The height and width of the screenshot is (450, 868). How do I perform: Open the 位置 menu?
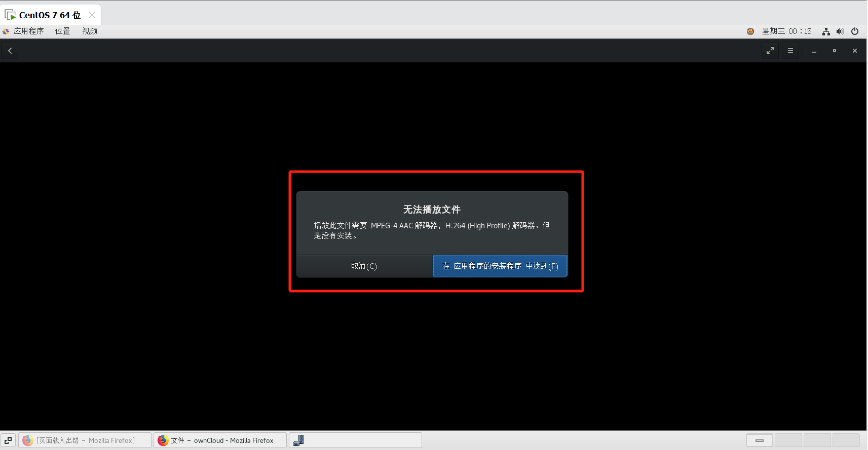pos(63,31)
